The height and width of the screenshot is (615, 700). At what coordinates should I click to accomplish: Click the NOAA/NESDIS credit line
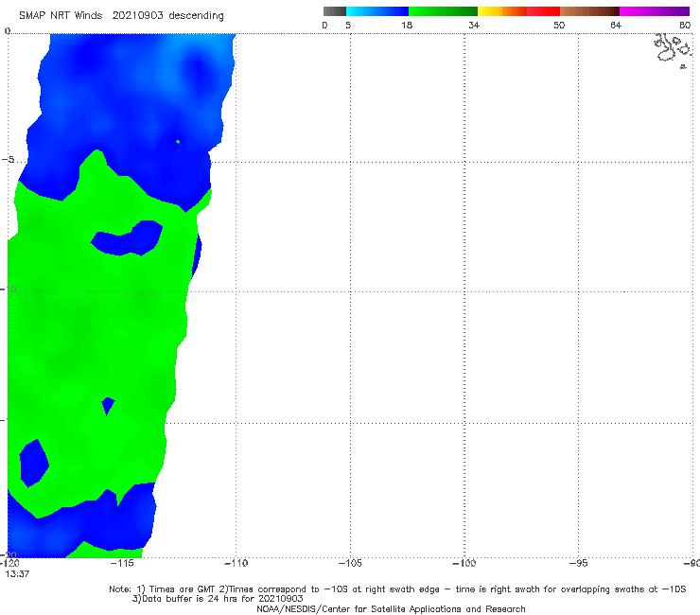pyautogui.click(x=391, y=608)
